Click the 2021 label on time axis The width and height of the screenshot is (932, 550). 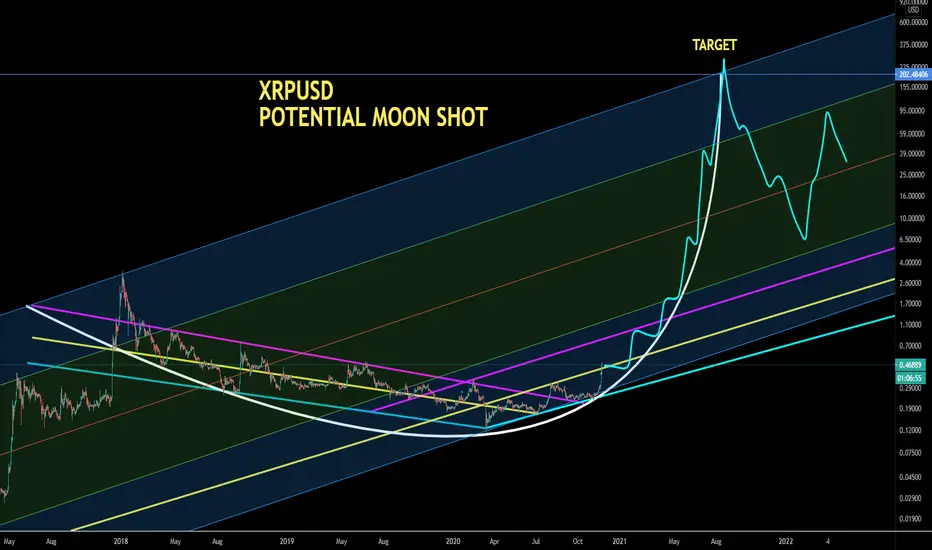619,542
